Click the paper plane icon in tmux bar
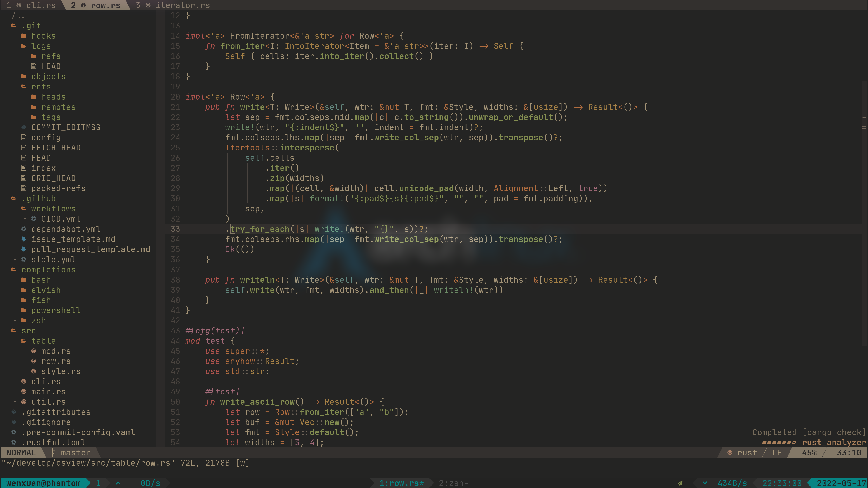 click(x=680, y=483)
